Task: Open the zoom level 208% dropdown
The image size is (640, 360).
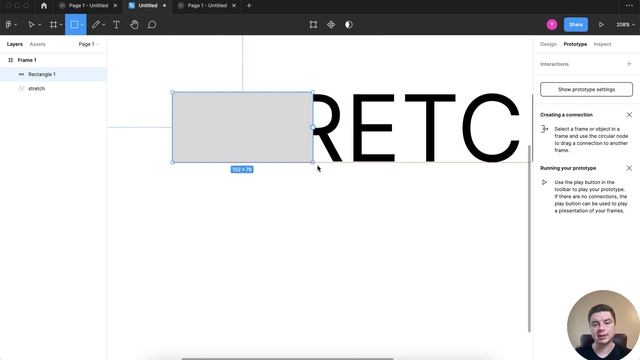Action: tap(625, 24)
